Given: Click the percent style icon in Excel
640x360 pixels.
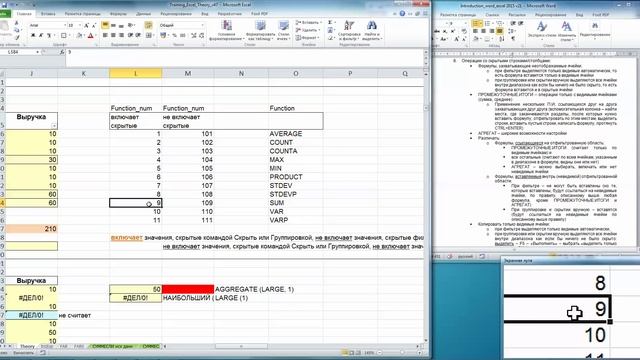Looking at the screenshot, I should pos(174,36).
